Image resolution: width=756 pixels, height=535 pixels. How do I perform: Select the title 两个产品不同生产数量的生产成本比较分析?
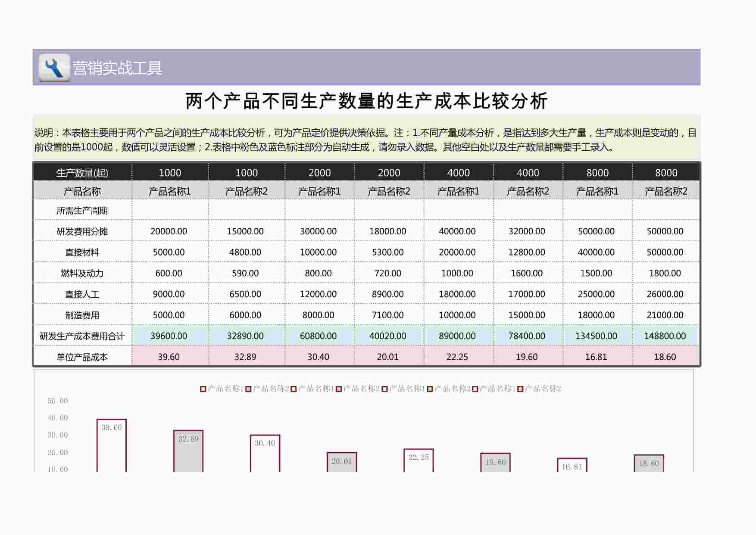[x=366, y=101]
